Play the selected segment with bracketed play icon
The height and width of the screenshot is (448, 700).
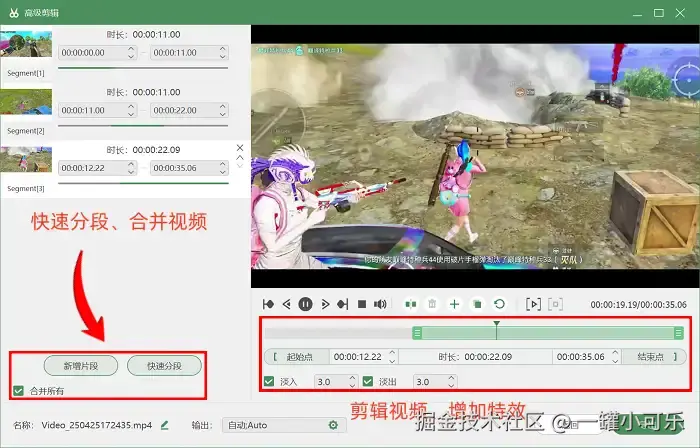533,304
